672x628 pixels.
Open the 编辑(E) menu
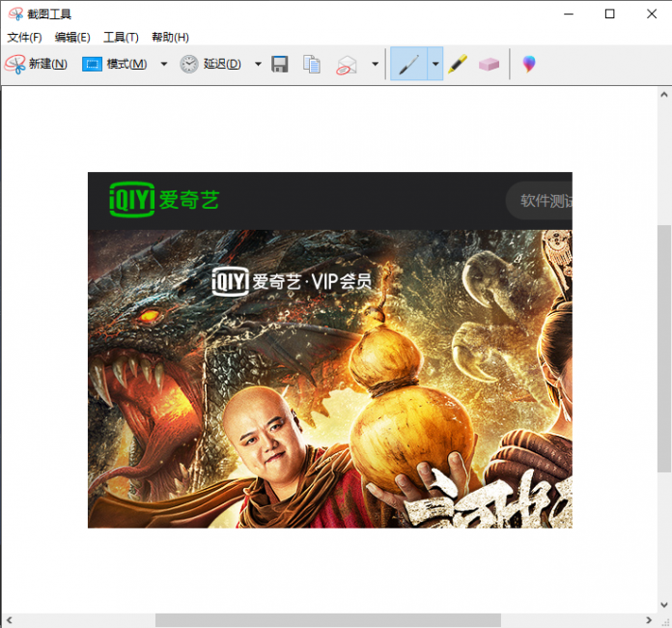coord(72,38)
